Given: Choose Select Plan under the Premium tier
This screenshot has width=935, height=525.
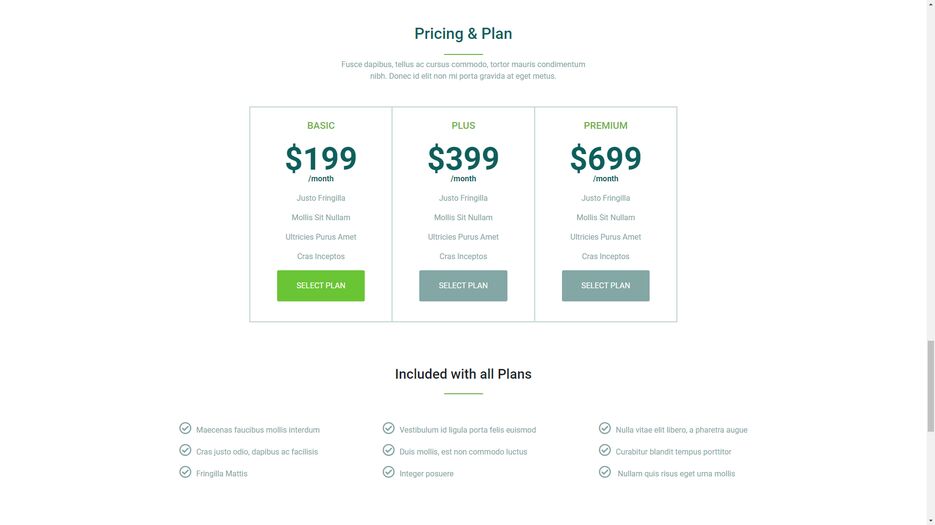Looking at the screenshot, I should tap(605, 286).
